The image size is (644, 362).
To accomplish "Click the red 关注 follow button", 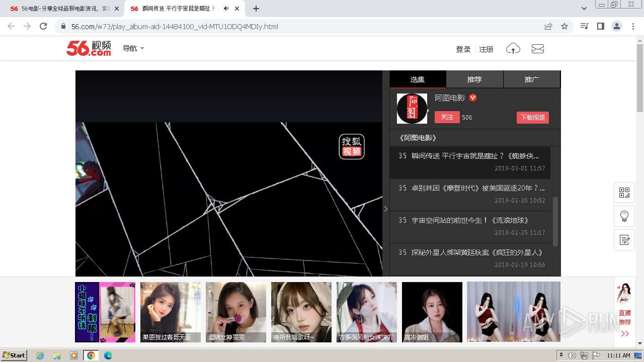I will (x=447, y=117).
